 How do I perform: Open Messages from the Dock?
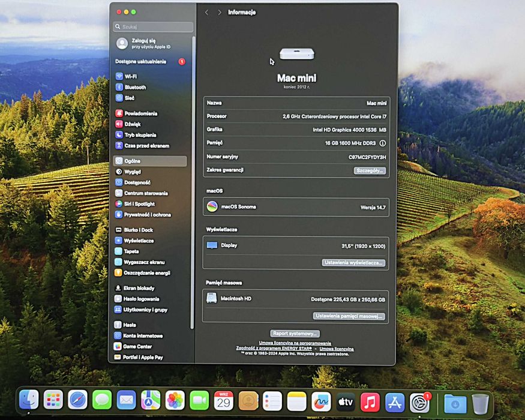pos(102,400)
